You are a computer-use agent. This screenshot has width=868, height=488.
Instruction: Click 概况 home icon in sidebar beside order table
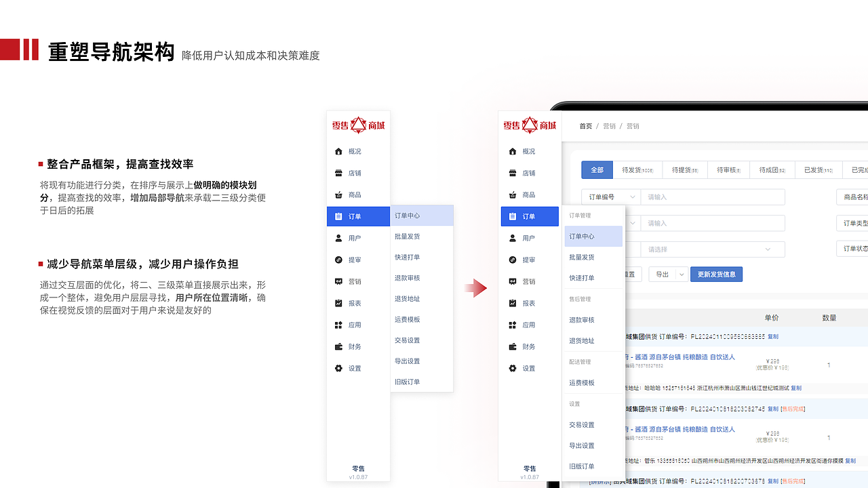(x=513, y=151)
